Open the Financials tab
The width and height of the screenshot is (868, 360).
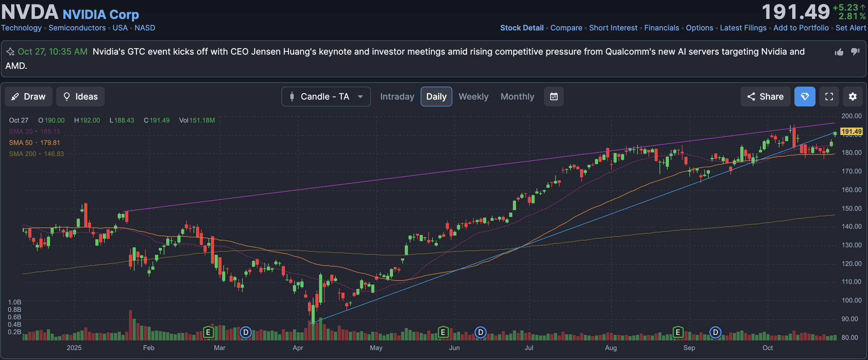point(661,28)
